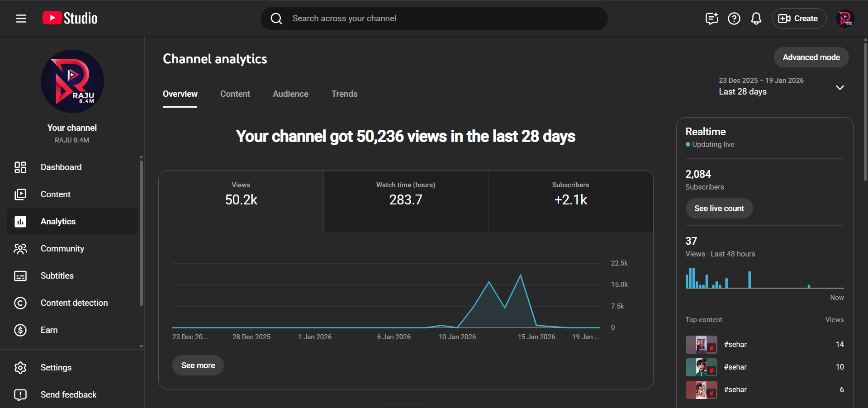Click the See more button under chart
Image resolution: width=868 pixels, height=408 pixels.
click(x=198, y=365)
